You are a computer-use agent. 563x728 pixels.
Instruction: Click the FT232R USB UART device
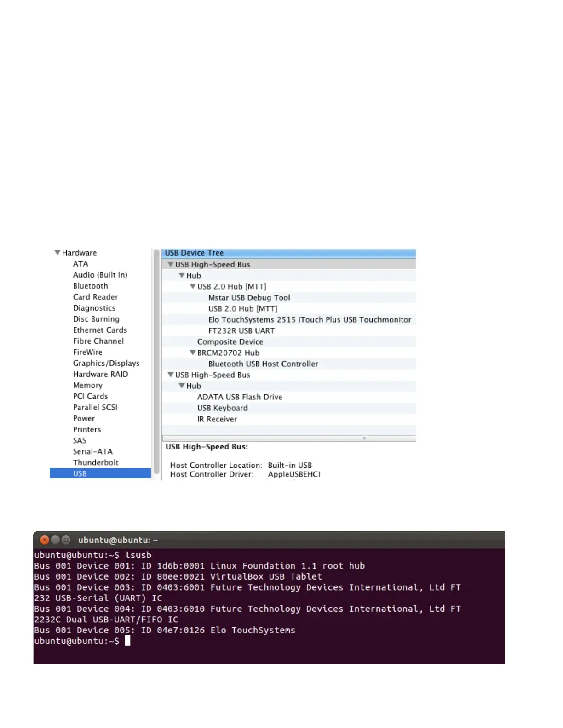pos(241,330)
